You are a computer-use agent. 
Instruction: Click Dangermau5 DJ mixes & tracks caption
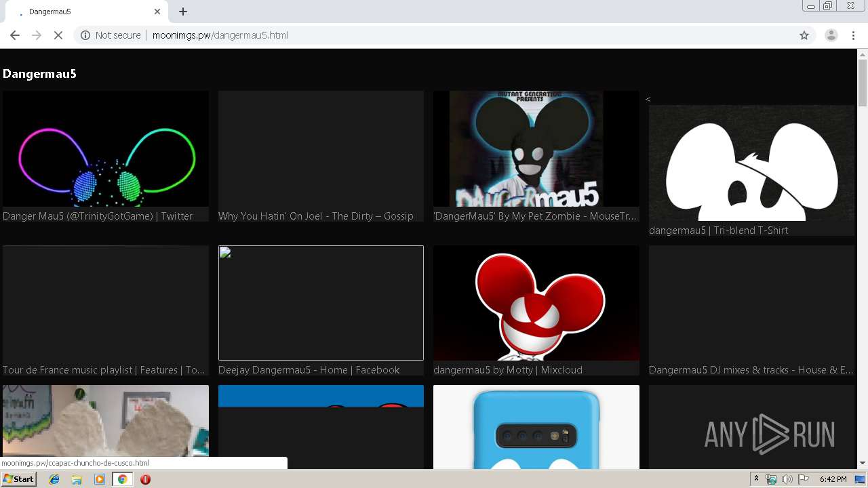pyautogui.click(x=751, y=370)
